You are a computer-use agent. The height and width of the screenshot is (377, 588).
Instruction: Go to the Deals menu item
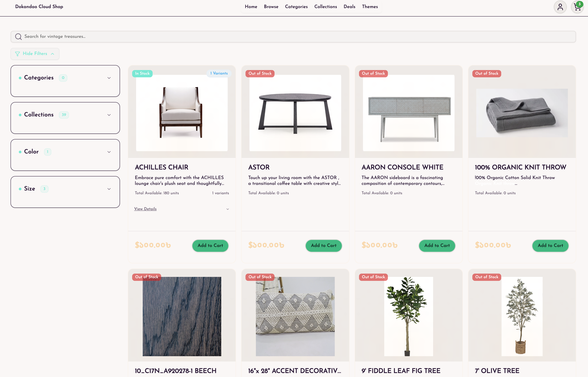(349, 7)
